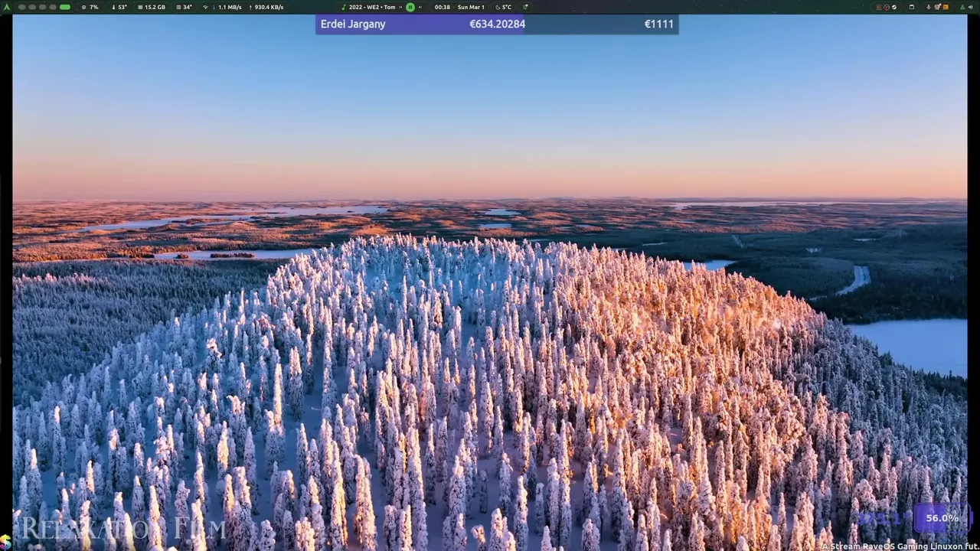Open the notification tray icon with badge
The height and width of the screenshot is (551, 980).
(937, 7)
